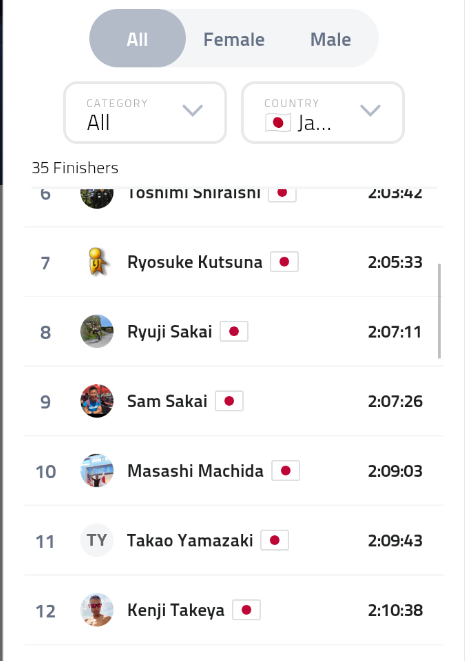Select the All gender filter
The height and width of the screenshot is (661, 465).
pos(137,38)
